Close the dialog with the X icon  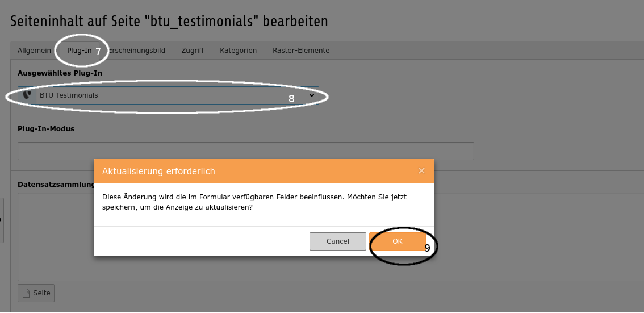(x=421, y=171)
